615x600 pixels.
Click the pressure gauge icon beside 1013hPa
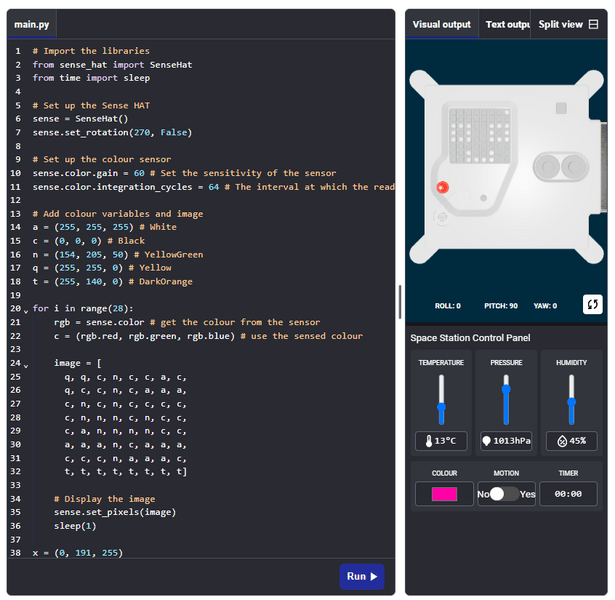point(486,441)
